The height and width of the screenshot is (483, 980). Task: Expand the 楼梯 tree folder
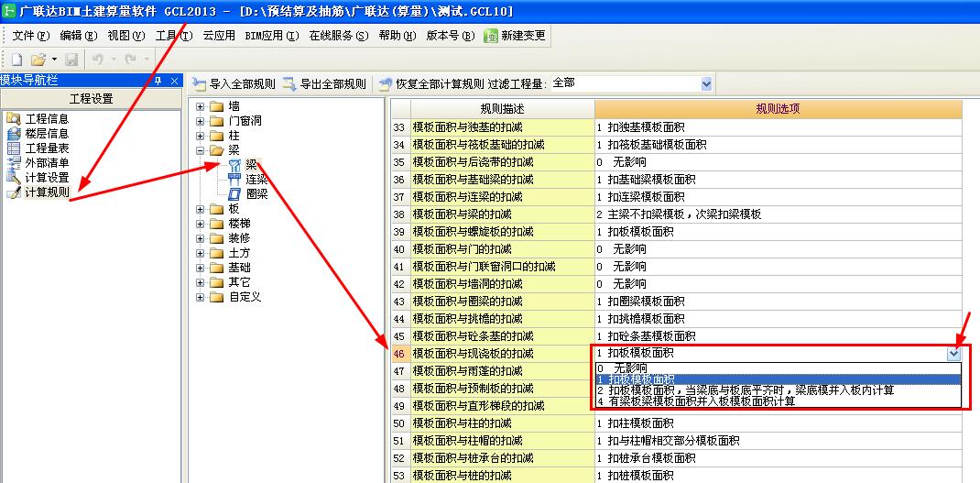pos(200,224)
